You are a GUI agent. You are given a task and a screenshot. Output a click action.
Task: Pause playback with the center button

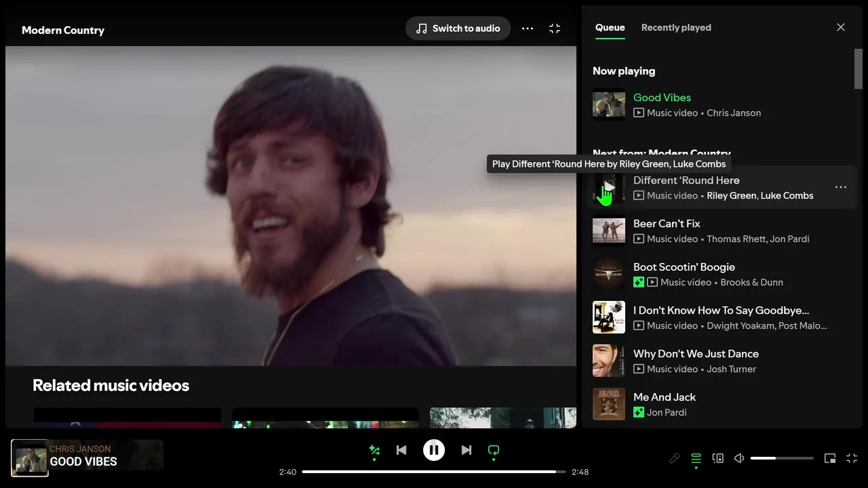tap(434, 450)
